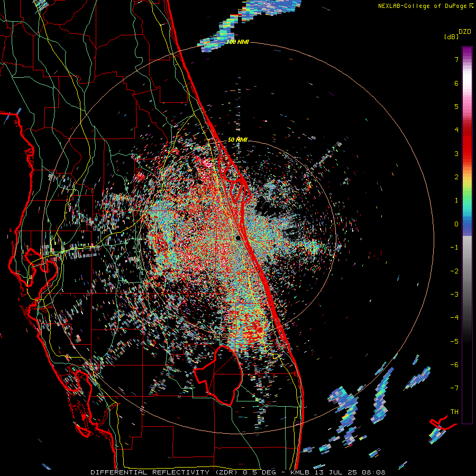Click the 4 value on color scale
This screenshot has width=476, height=476.
point(456,130)
